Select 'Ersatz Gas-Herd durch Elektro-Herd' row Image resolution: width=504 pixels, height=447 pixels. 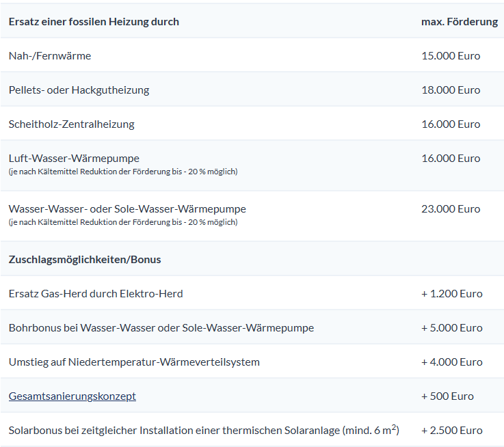[252, 293]
